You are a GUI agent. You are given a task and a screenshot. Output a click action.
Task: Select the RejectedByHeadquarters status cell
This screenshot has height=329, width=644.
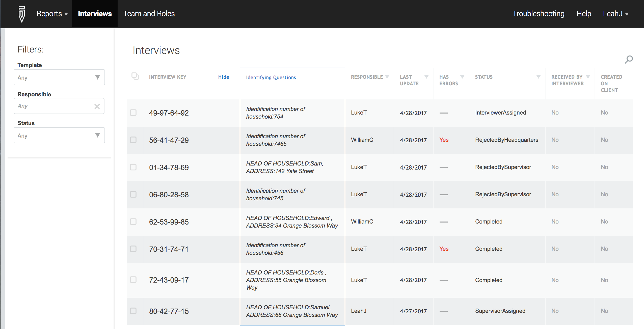coord(507,140)
